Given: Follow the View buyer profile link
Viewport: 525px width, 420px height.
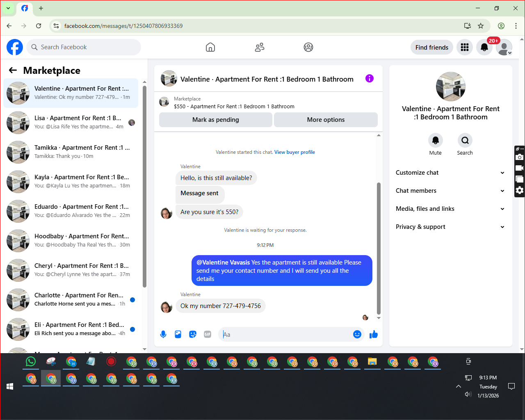Looking at the screenshot, I should coord(294,152).
